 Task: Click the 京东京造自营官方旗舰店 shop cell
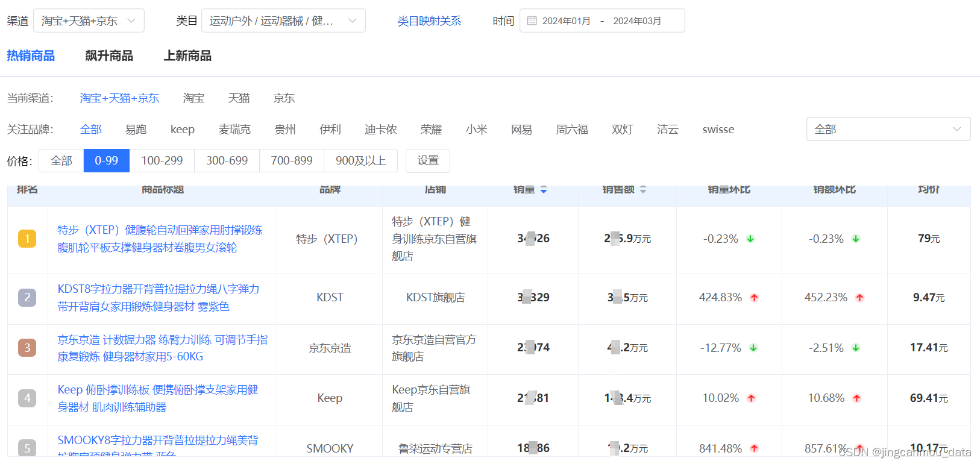point(435,348)
